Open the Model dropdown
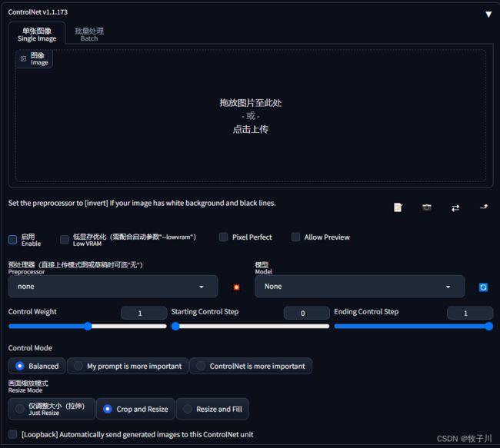This screenshot has height=448, width=500. (359, 287)
